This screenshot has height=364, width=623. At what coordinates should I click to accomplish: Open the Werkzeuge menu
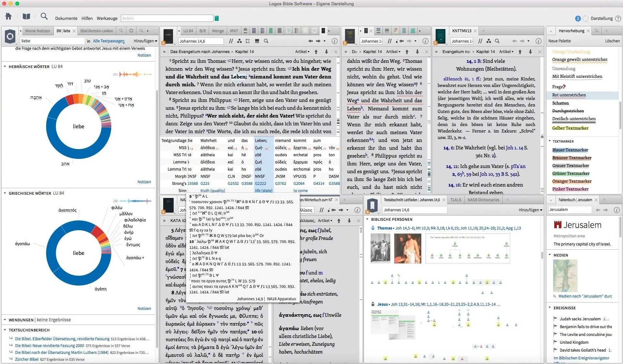(107, 19)
